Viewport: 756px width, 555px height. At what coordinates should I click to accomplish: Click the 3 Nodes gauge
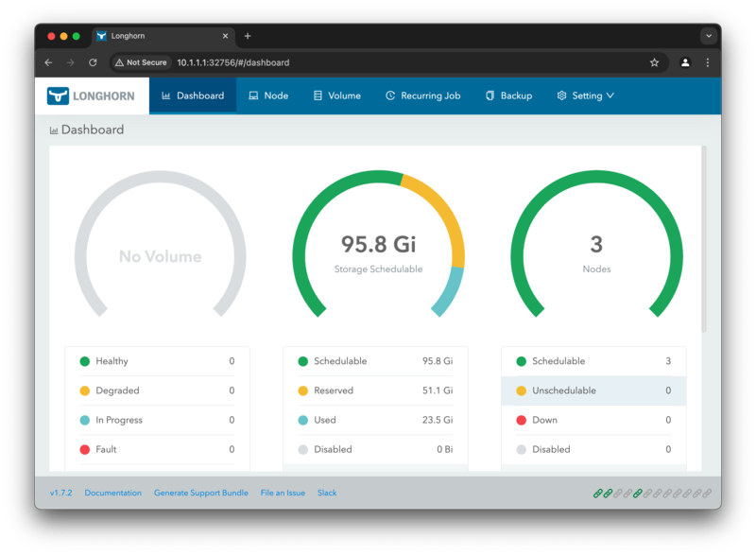point(596,244)
